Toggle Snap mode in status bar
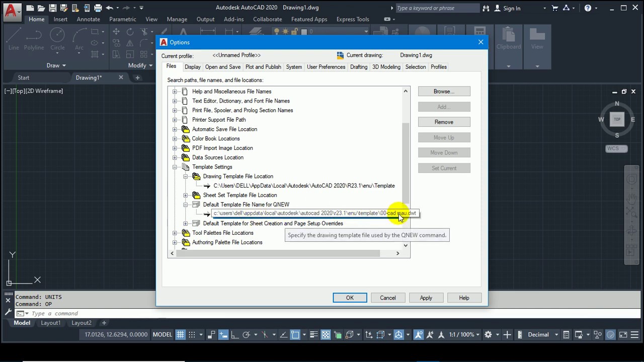644x362 pixels. pos(191,334)
